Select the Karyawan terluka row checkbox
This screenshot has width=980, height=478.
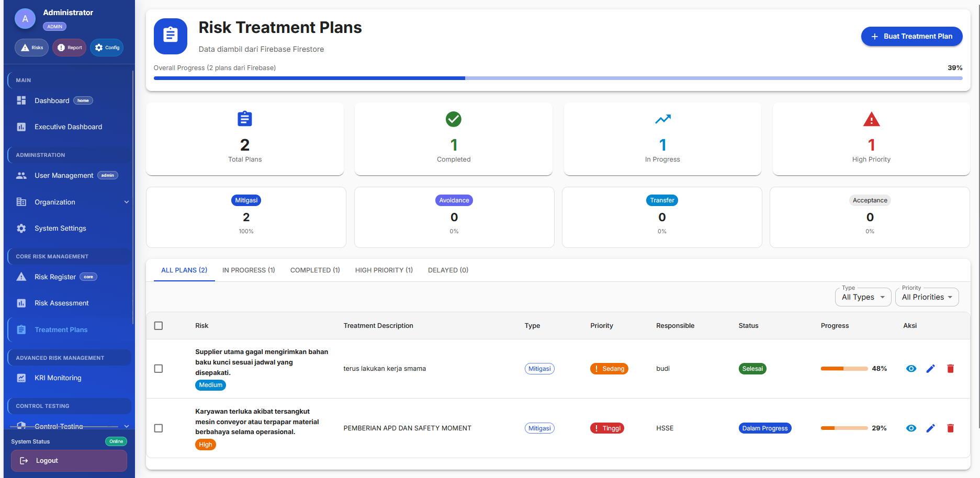point(159,428)
